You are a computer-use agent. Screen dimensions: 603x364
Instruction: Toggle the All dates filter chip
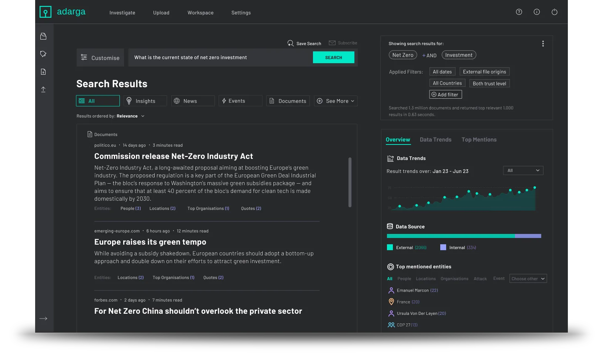442,72
